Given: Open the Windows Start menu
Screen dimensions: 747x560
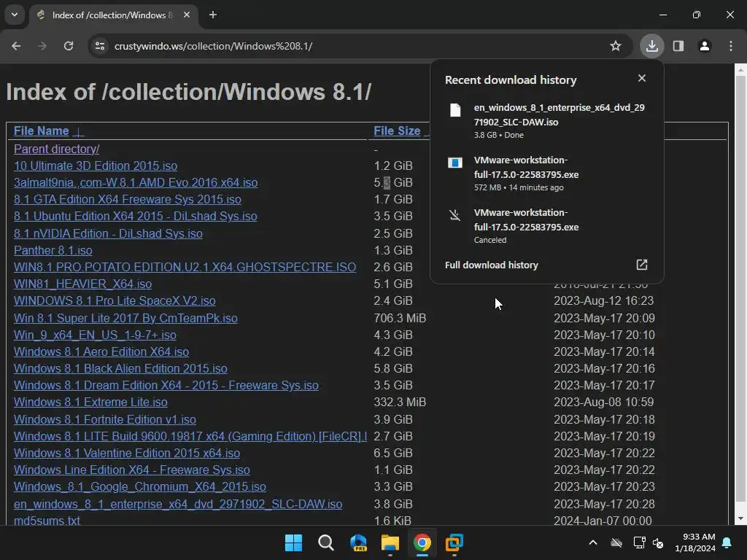Looking at the screenshot, I should 293,542.
